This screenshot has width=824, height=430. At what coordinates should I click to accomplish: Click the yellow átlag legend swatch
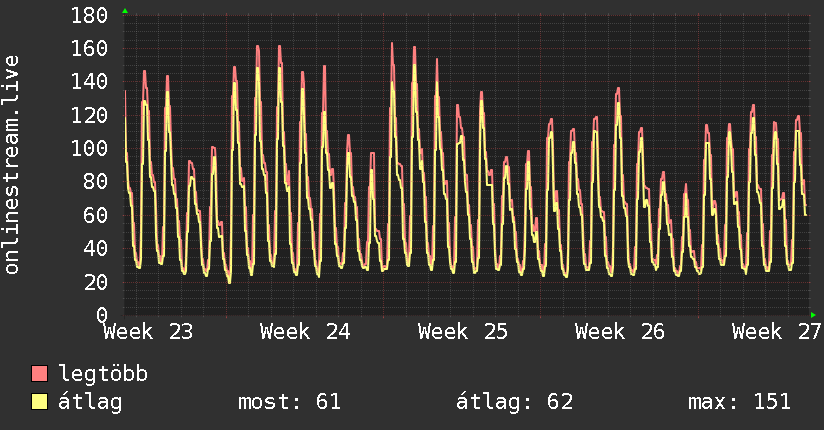39,402
